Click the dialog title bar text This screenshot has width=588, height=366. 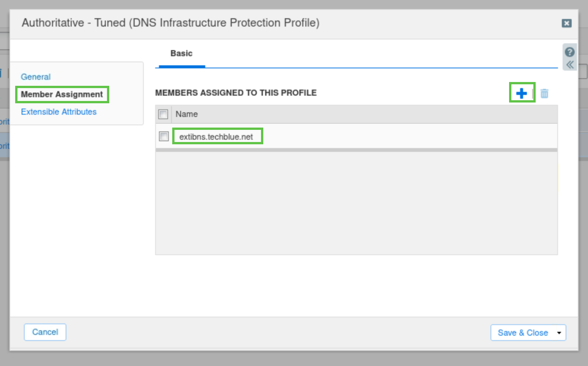[x=170, y=23]
